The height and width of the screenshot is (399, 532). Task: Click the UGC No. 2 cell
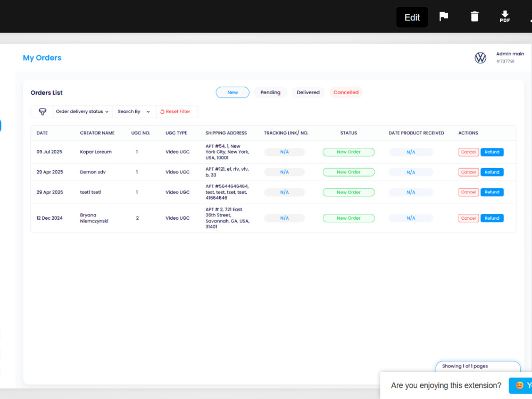tap(137, 218)
